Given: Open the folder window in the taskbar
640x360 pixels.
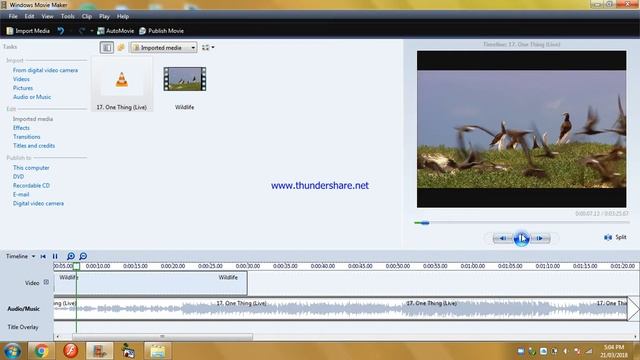Looking at the screenshot, I should tap(158, 351).
